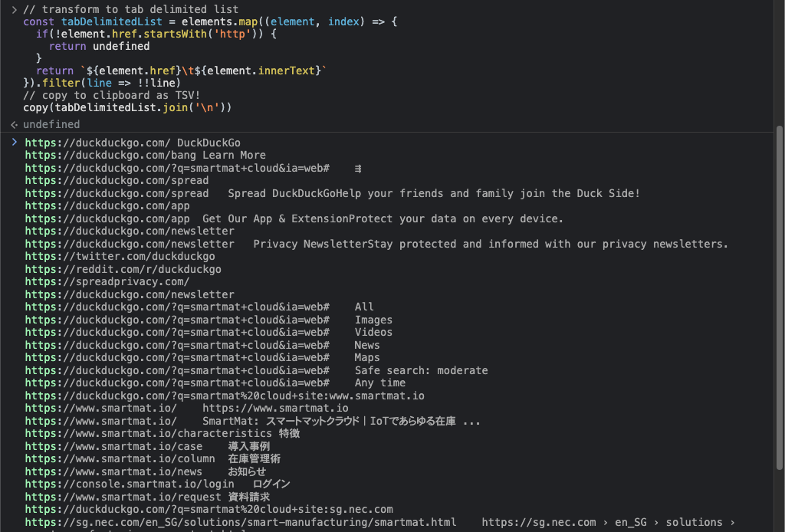Click the 'Safe search: moderate' text
The image size is (785, 532).
point(421,370)
